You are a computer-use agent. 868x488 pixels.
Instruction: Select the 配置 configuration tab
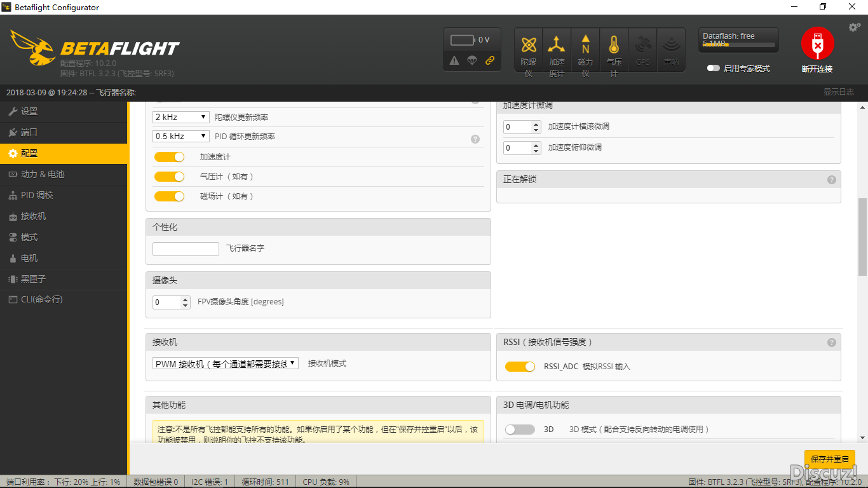click(64, 153)
